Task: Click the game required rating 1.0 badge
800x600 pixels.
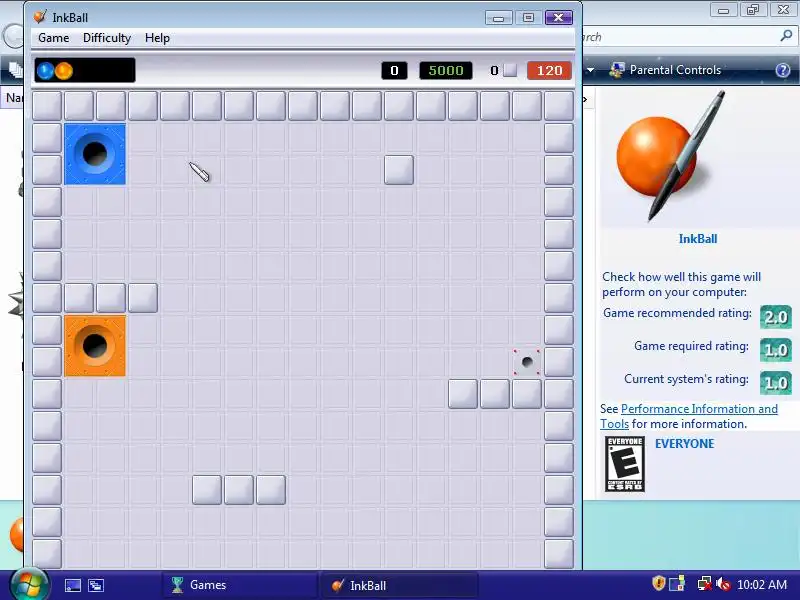Action: 776,350
